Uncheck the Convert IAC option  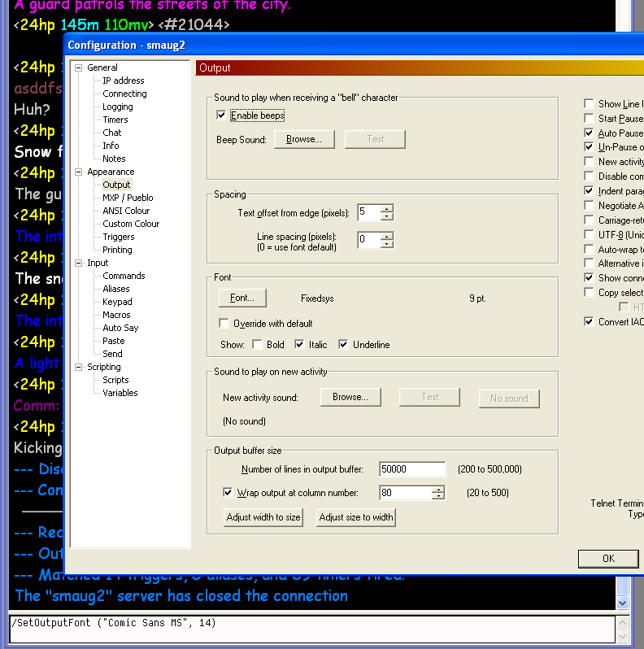pos(589,321)
